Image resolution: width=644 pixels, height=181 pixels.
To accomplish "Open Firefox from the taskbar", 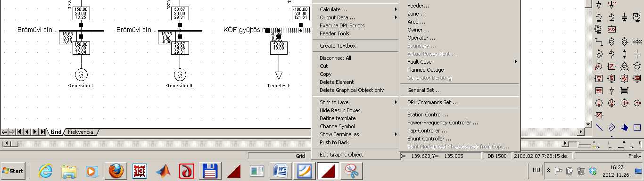I will (116, 171).
